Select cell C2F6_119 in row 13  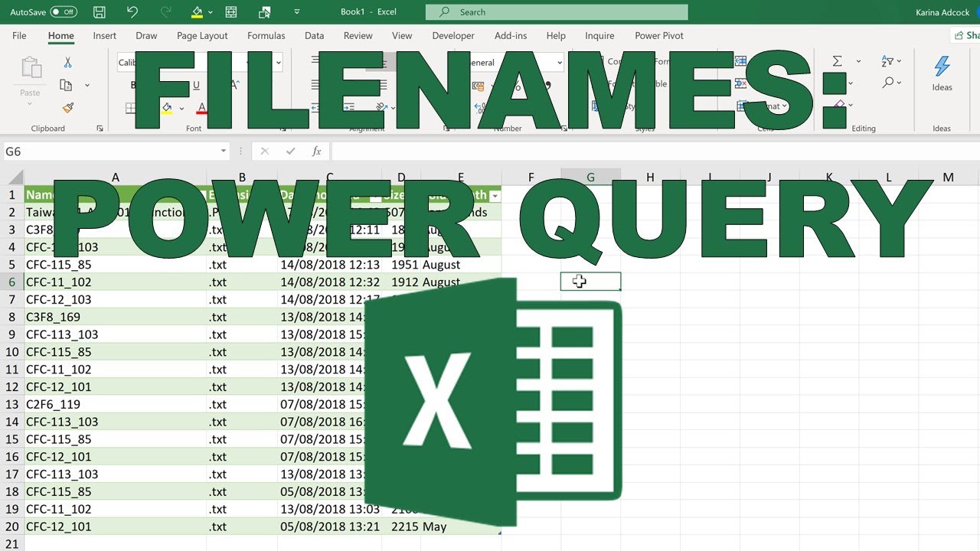(x=116, y=404)
